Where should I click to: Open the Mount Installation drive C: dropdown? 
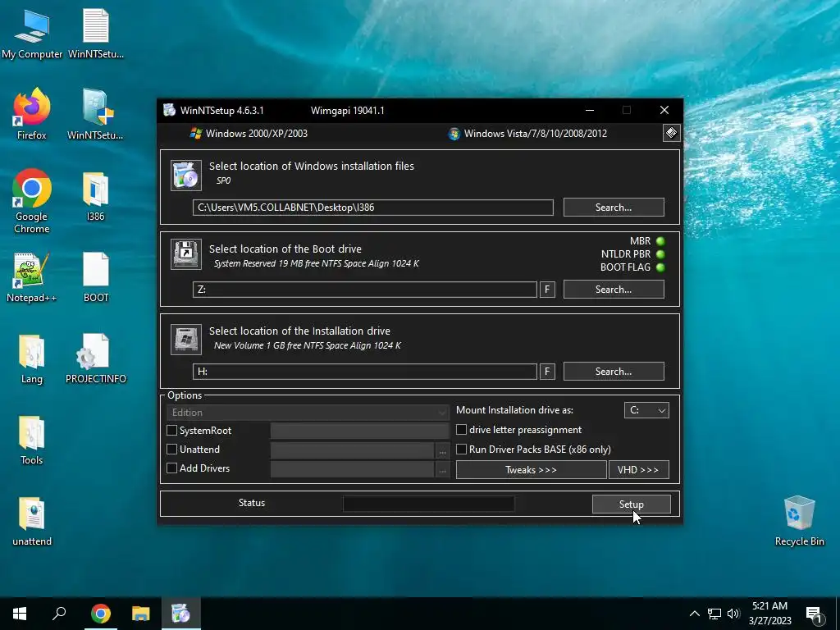pos(646,410)
